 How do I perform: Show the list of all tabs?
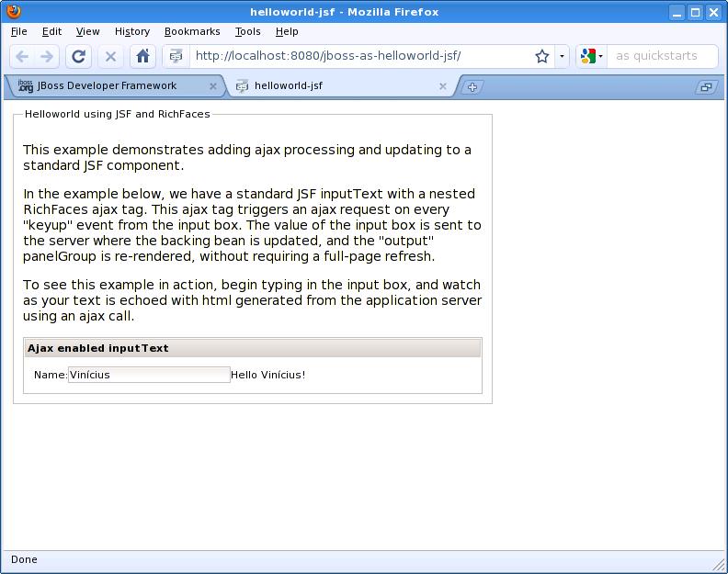(706, 86)
